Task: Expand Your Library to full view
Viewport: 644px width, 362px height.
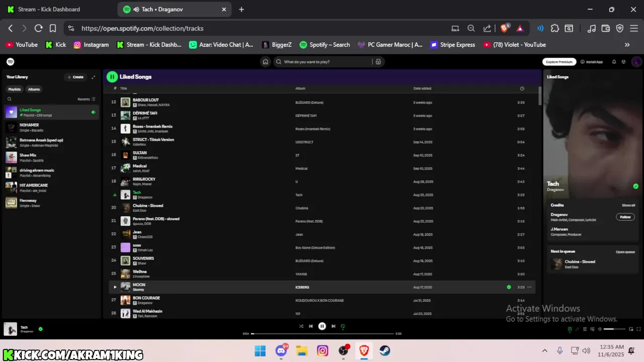Action: tap(93, 77)
